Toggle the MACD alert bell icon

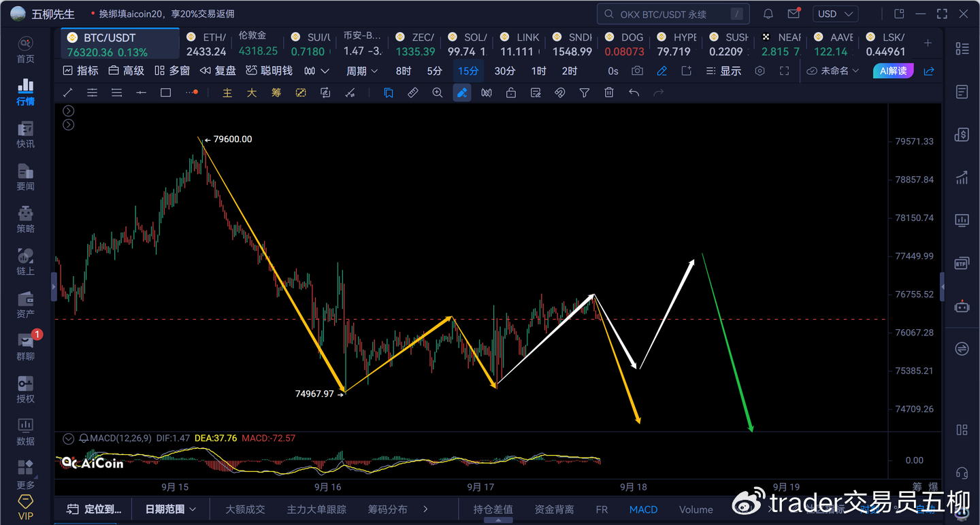point(84,439)
